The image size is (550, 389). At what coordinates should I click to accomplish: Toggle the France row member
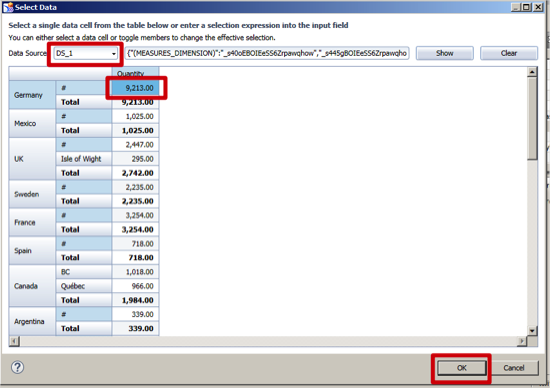(x=32, y=222)
